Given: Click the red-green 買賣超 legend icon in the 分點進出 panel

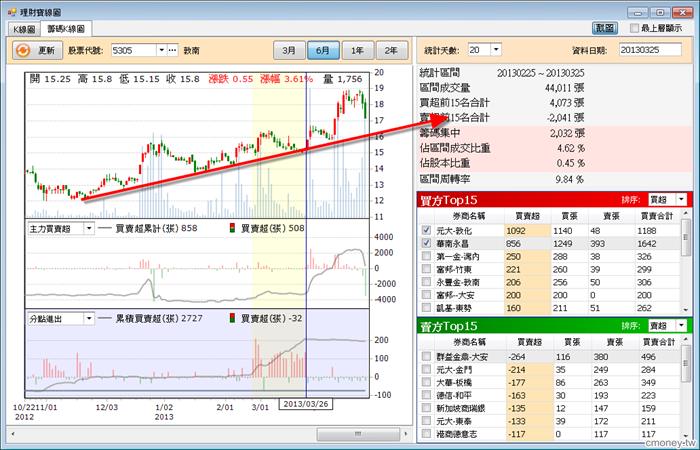Looking at the screenshot, I should [232, 318].
